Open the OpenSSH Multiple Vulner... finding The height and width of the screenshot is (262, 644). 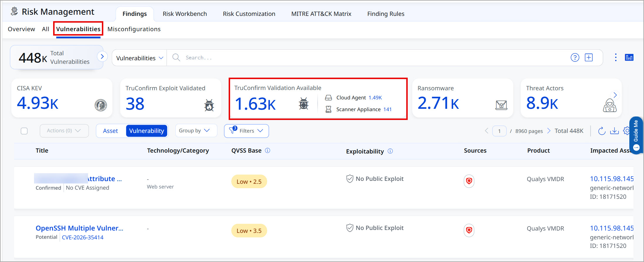(x=79, y=228)
